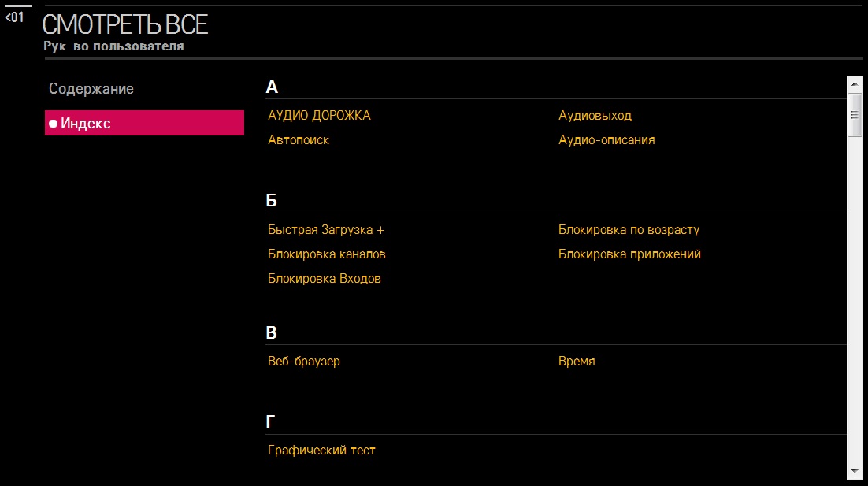Open the Содержание section
This screenshot has width=868, height=486.
pyautogui.click(x=91, y=89)
